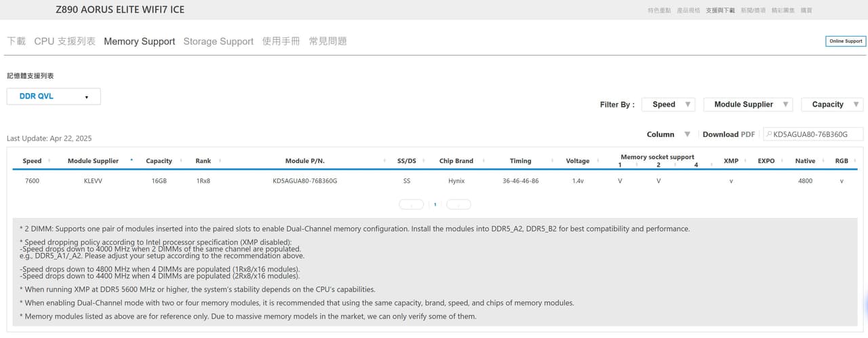Image resolution: width=868 pixels, height=338 pixels.
Task: Click the KLEVV supplier cell
Action: click(93, 181)
